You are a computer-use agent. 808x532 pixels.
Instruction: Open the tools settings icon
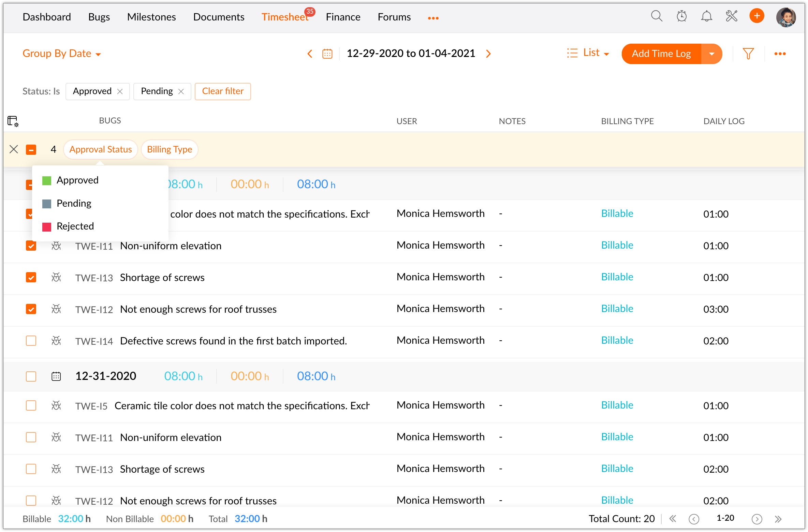tap(732, 16)
